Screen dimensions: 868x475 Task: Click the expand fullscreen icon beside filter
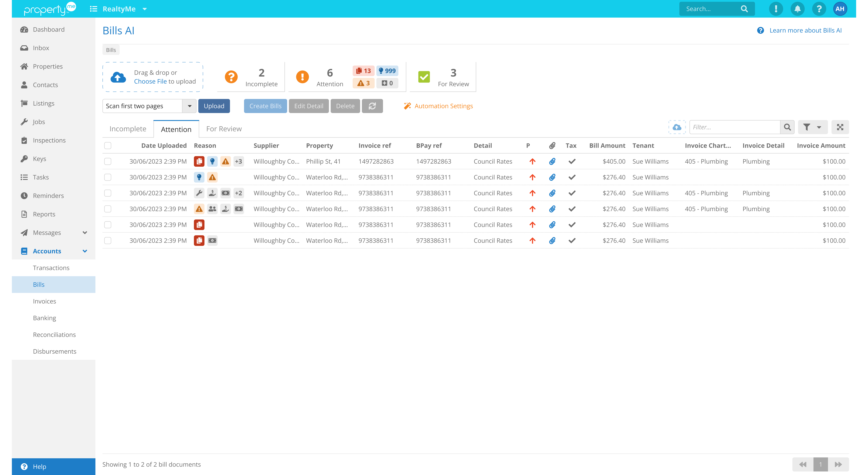[840, 127]
